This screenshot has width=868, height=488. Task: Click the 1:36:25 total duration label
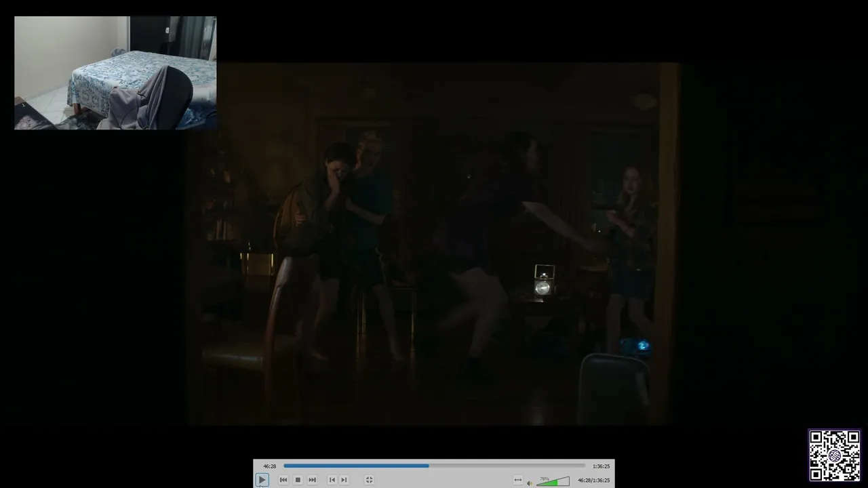(x=601, y=466)
